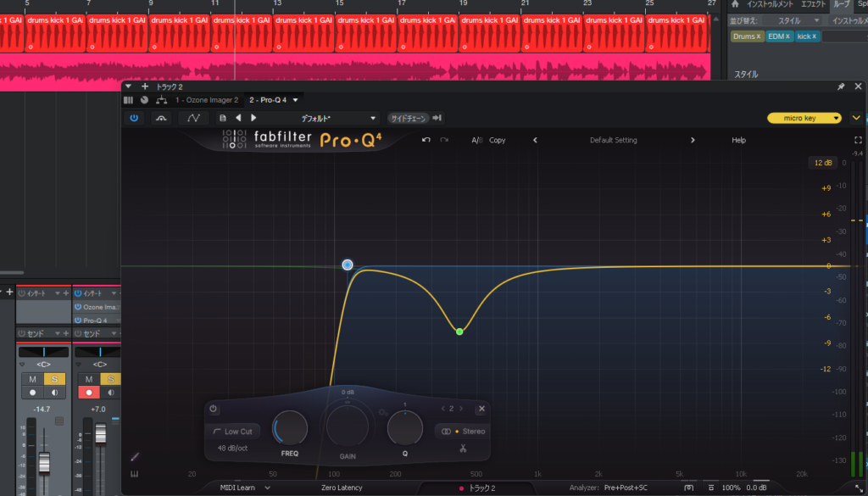Click the A/B Copy button
This screenshot has width=868, height=496.
pos(497,140)
